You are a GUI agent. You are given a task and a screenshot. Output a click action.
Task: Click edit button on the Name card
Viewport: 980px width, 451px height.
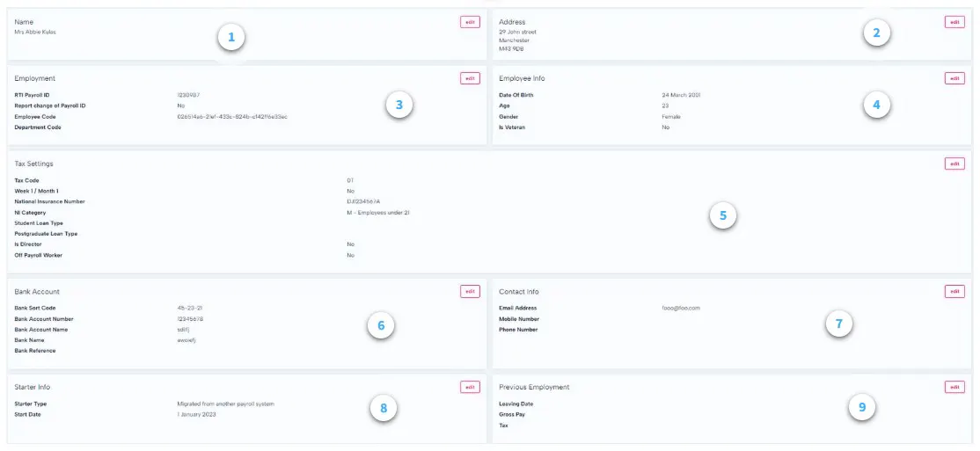470,22
